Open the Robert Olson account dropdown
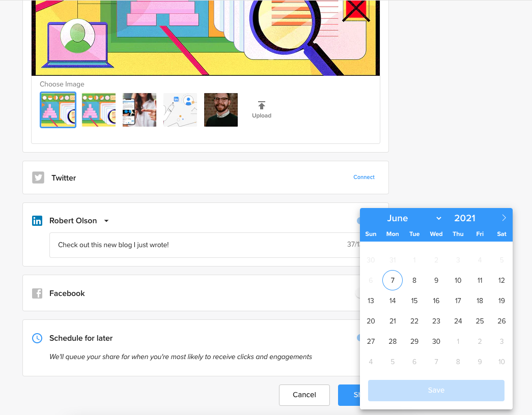Screen dimensions: 532x415 pos(106,221)
